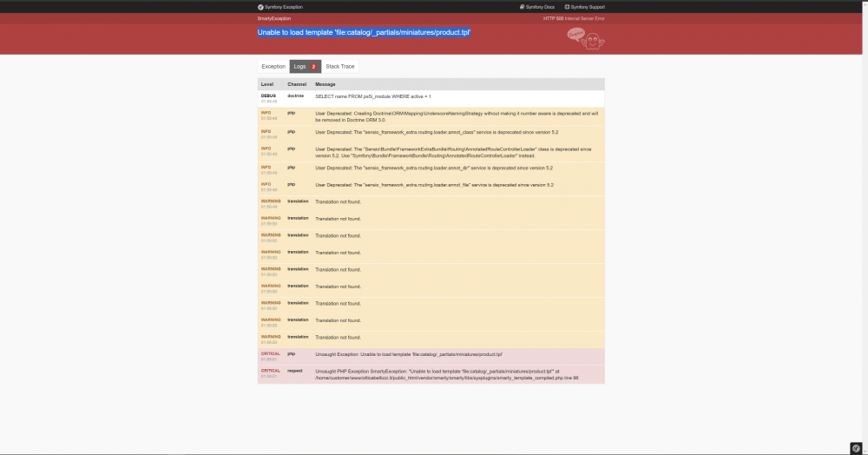Switch to the Exception tab

273,66
